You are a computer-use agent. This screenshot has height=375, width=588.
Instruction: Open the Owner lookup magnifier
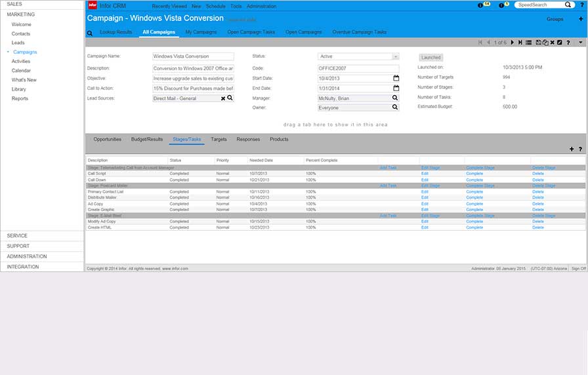point(395,107)
